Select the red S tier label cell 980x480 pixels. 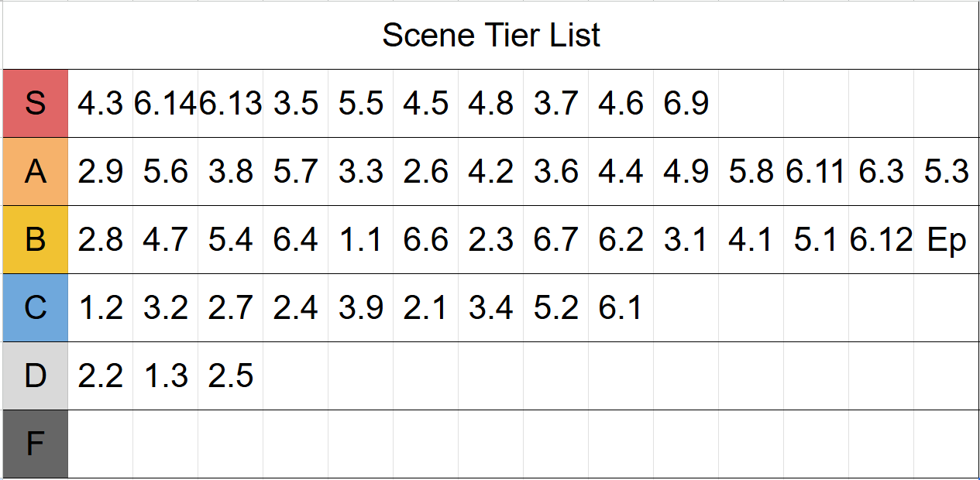pyautogui.click(x=35, y=104)
